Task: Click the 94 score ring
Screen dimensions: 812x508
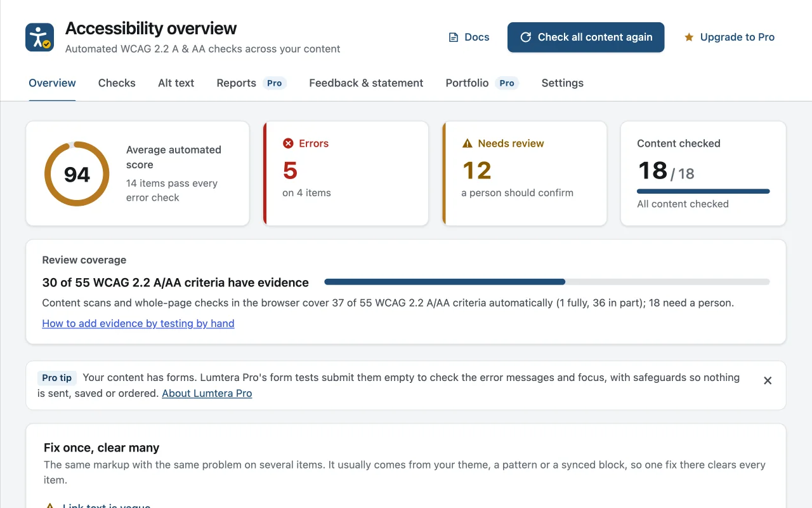Action: point(77,174)
